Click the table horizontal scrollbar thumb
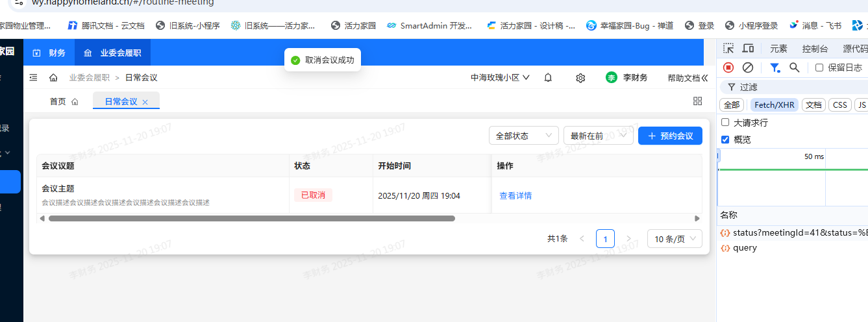This screenshot has height=322, width=868. [252, 218]
